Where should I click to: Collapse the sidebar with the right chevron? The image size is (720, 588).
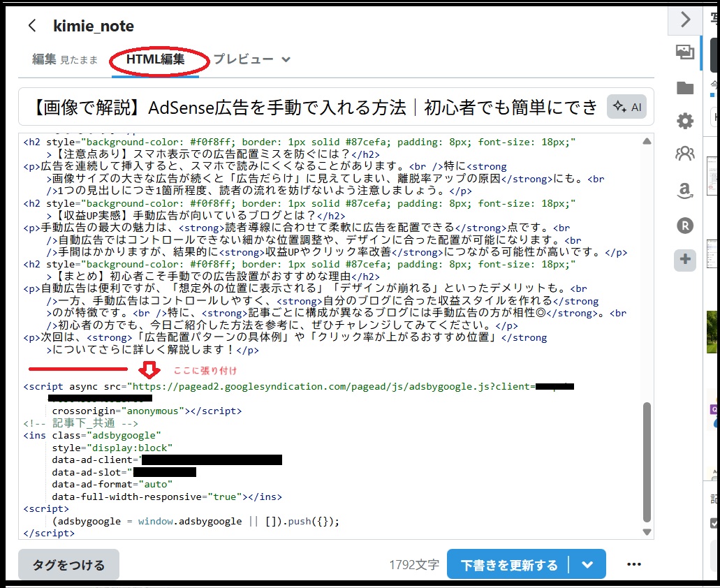coord(685,20)
